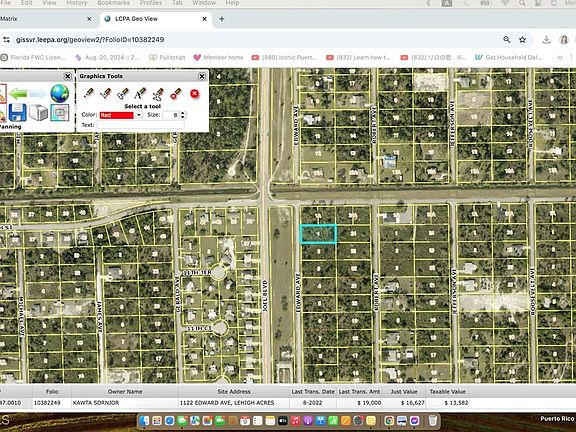Open the Aug. 20, 2024 bookmark
The height and width of the screenshot is (432, 576).
tap(108, 57)
